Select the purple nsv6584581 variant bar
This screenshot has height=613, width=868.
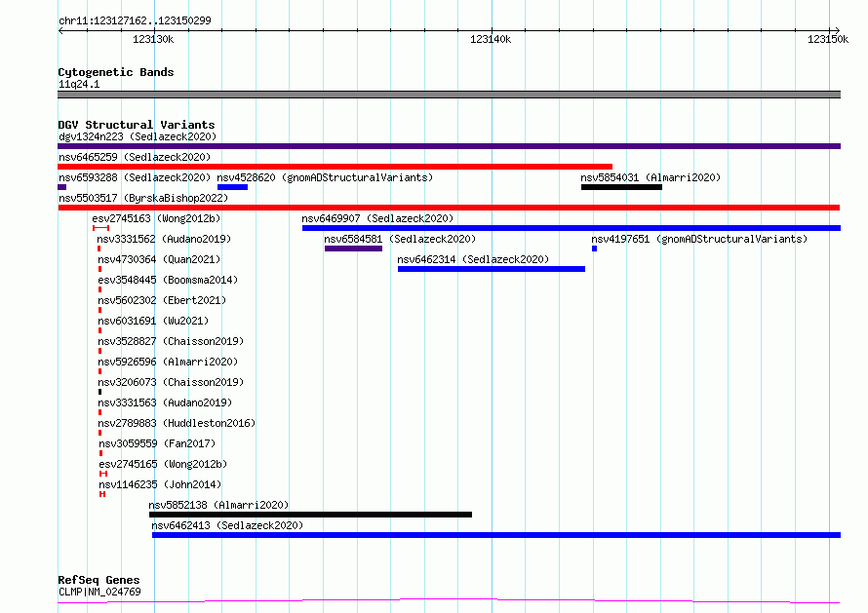(x=353, y=249)
